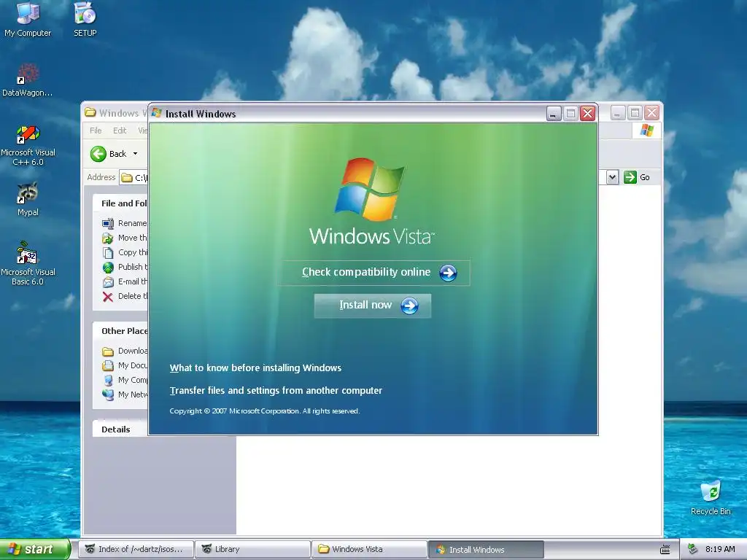Viewport: 747px width, 560px height.
Task: Open the My Computer desktop icon
Action: [28, 19]
